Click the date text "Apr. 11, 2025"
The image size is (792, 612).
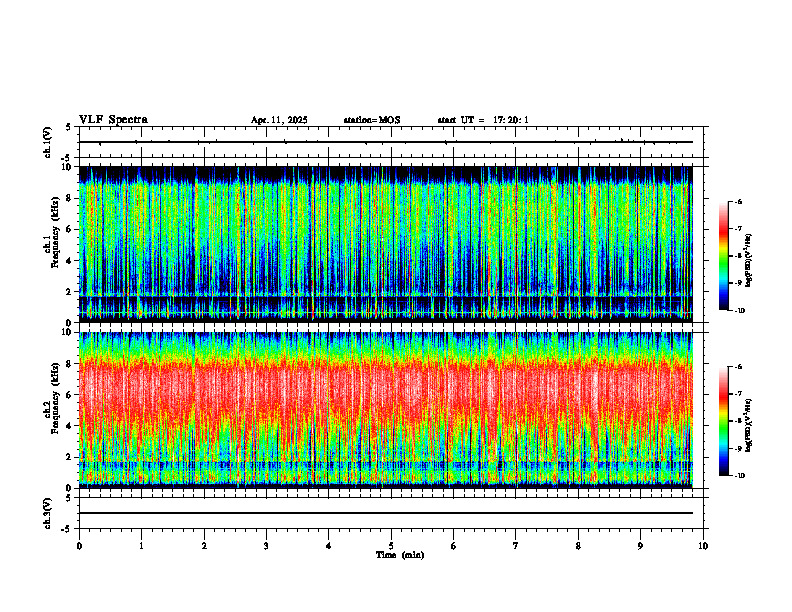(x=279, y=120)
